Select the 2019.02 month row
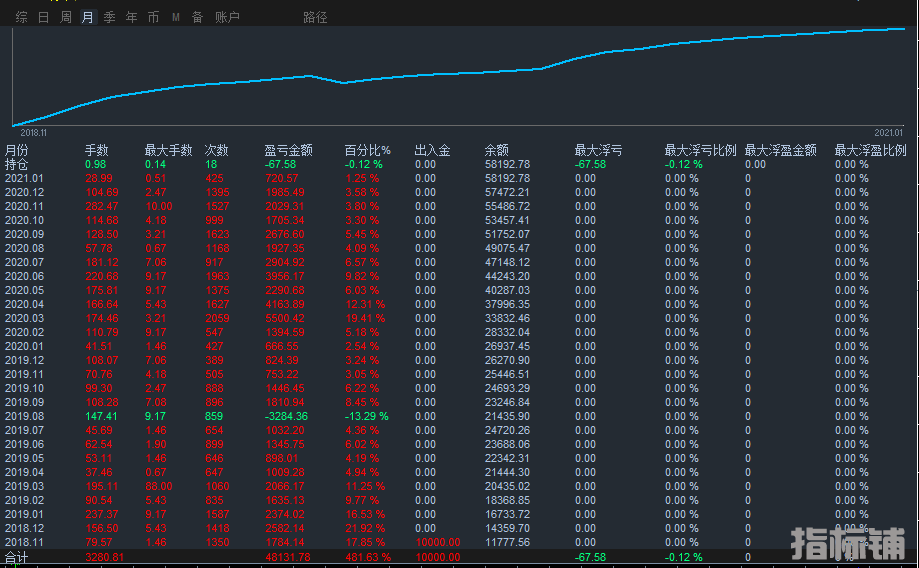Viewport: 919px width, 568px height. [x=460, y=501]
